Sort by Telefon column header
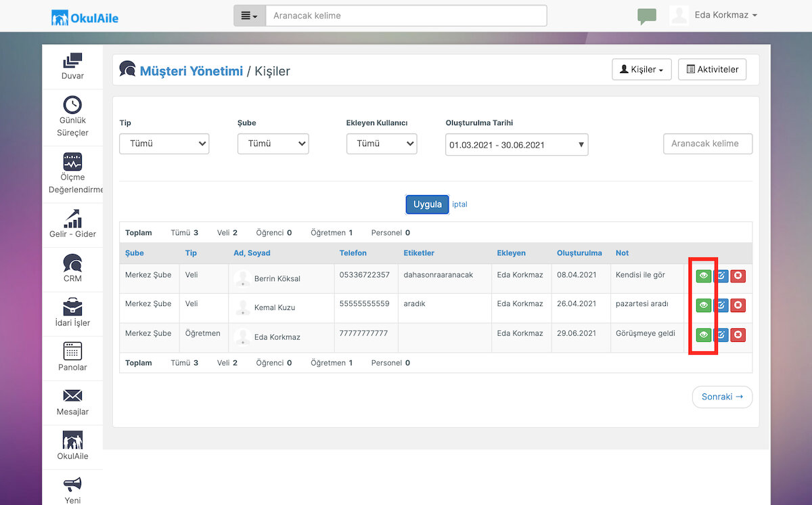This screenshot has height=505, width=812. click(353, 253)
